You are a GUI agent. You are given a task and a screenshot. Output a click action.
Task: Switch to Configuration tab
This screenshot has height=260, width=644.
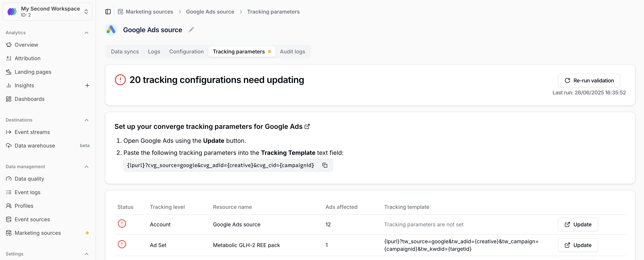187,52
